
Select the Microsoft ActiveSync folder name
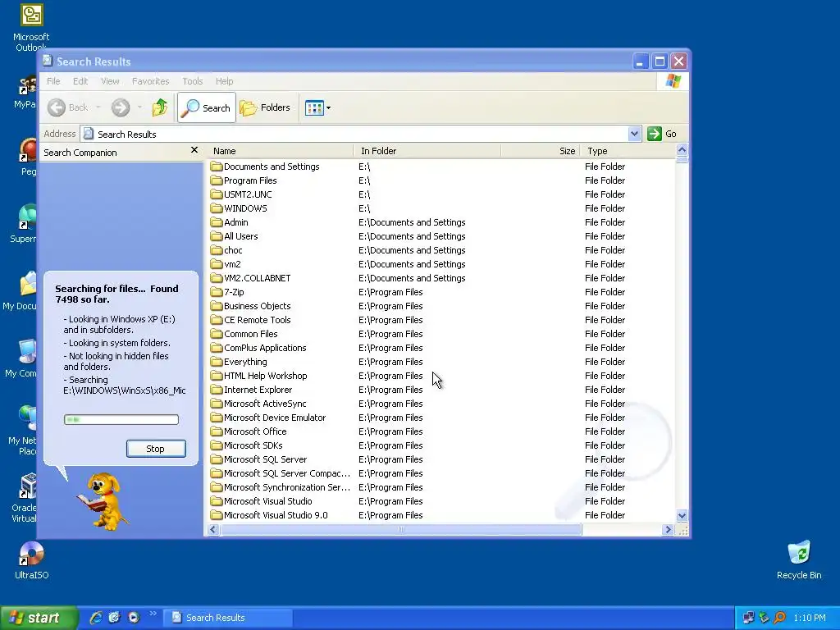(265, 404)
